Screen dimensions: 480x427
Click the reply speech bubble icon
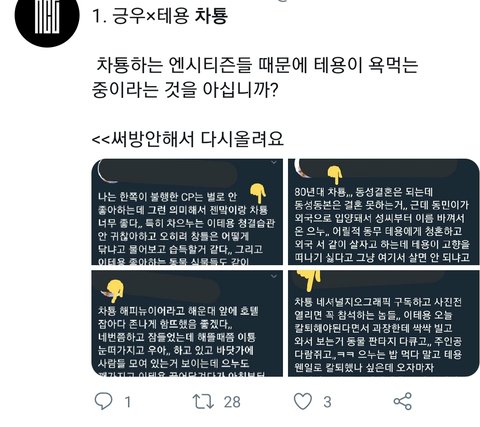(x=103, y=401)
